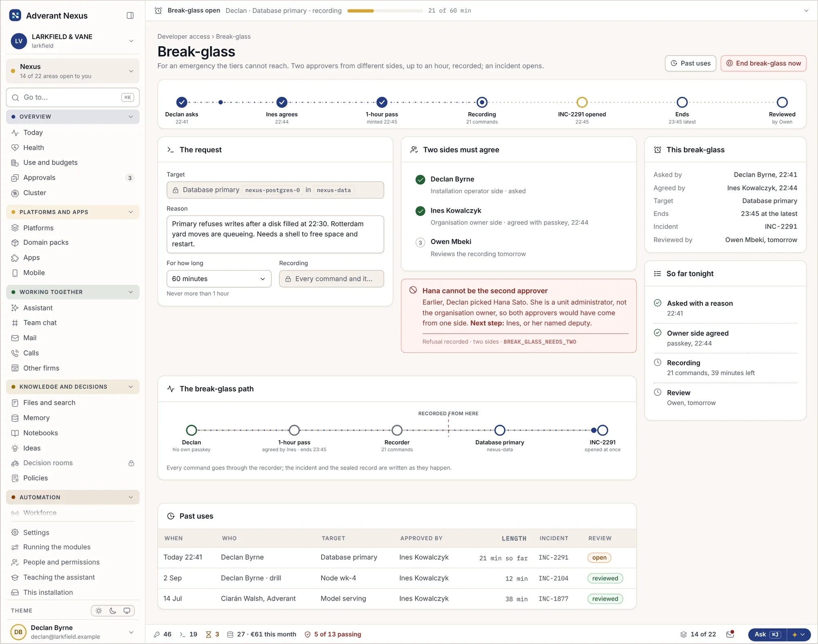The image size is (818, 644).
Task: Open the Declan Byrne account menu
Action: click(x=73, y=632)
